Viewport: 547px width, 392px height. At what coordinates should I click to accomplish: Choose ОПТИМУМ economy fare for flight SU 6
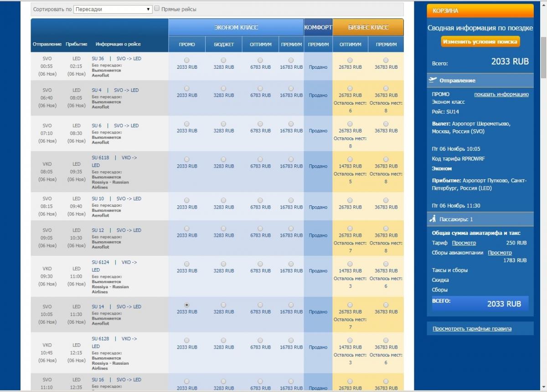[260, 124]
